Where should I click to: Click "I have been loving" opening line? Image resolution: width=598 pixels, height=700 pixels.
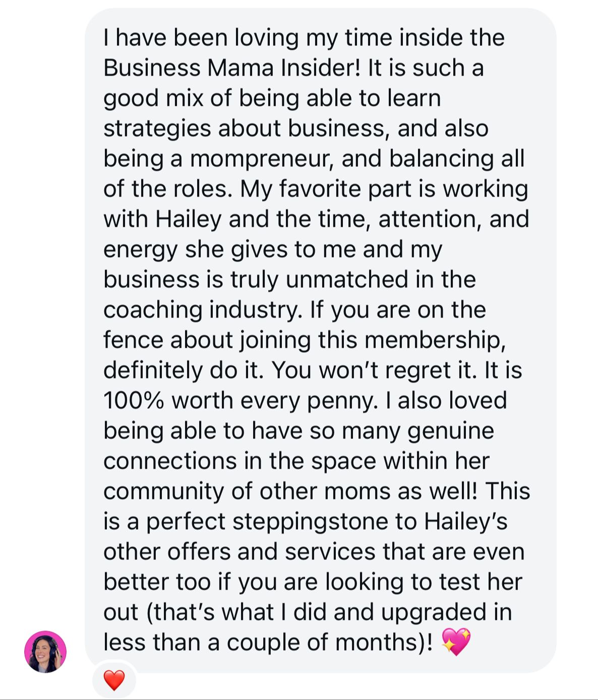[x=201, y=38]
